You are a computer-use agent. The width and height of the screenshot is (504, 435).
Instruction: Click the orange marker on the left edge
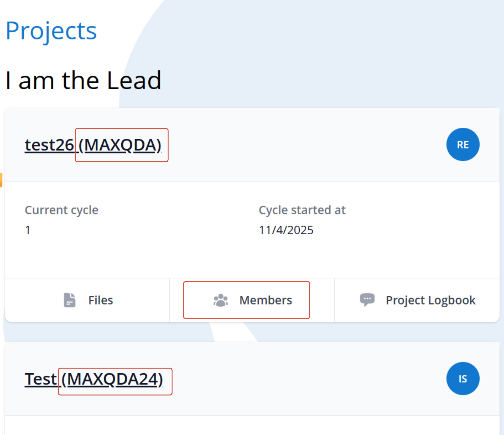click(1, 180)
